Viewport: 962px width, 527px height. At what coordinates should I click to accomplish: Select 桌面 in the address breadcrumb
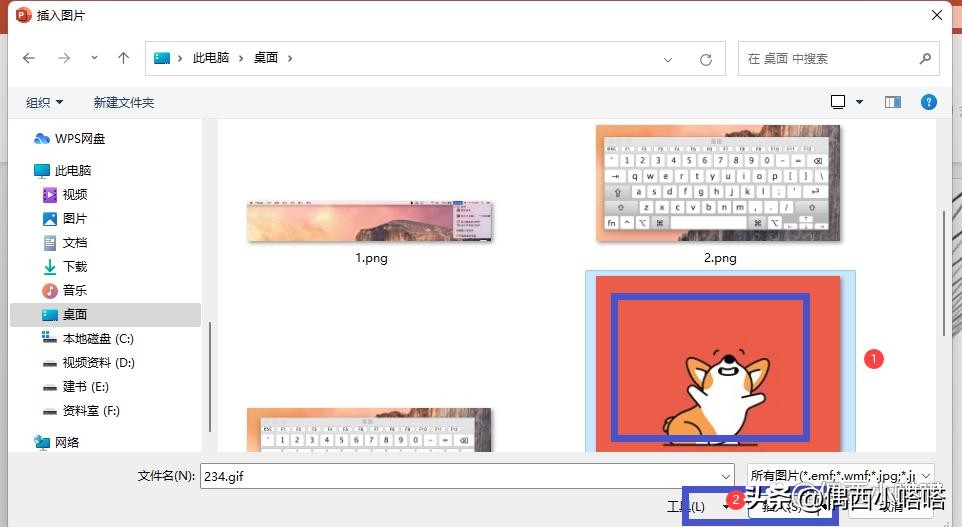click(266, 58)
